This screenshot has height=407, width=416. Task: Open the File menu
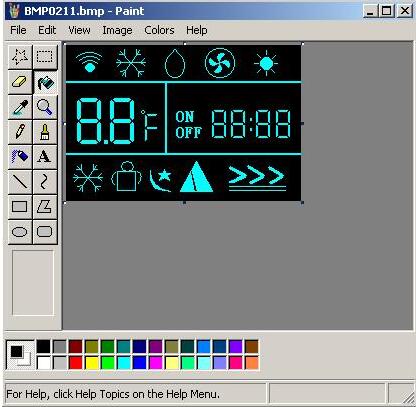tap(18, 30)
